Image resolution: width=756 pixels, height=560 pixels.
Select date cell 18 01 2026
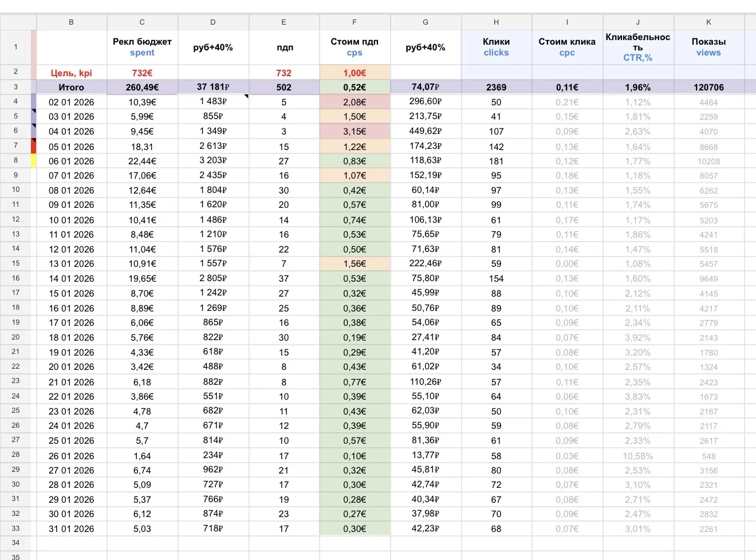pos(72,337)
